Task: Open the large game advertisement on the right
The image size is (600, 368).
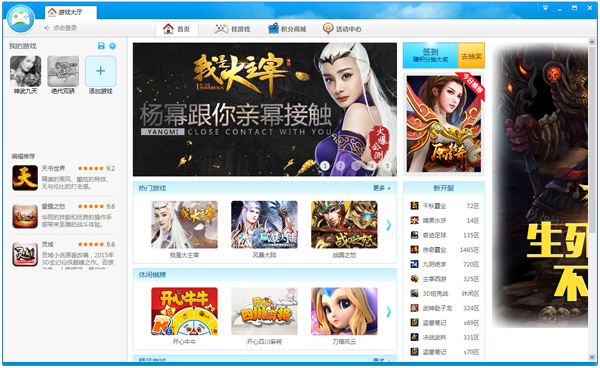Action: [x=540, y=186]
